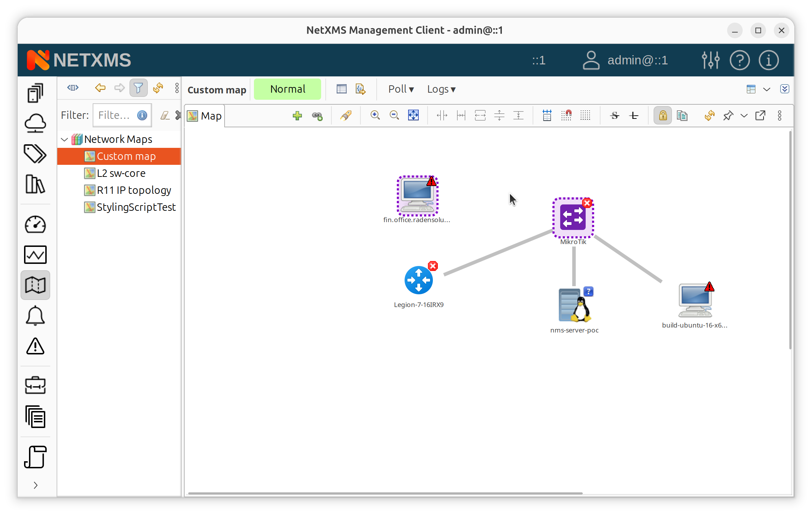Open the Alarms bell sidebar icon
812x515 pixels.
click(35, 316)
